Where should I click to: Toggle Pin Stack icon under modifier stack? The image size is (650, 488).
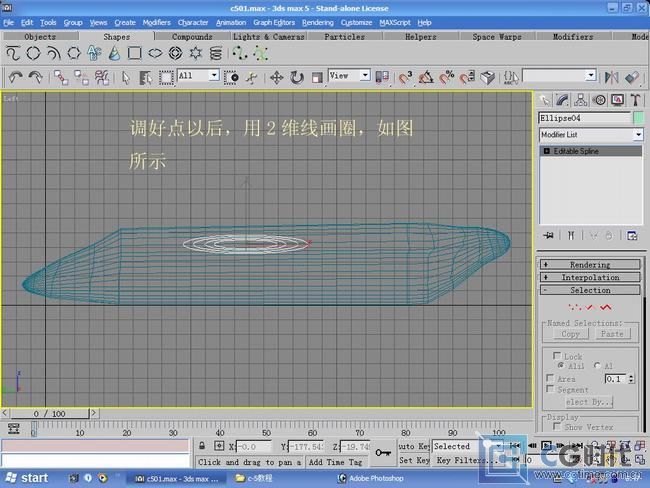548,236
